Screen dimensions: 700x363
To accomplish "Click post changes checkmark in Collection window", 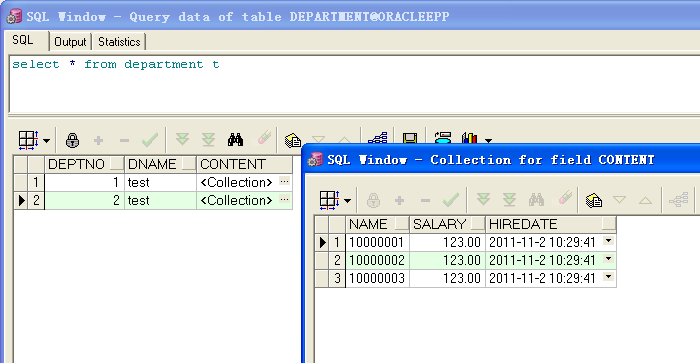I will (451, 200).
